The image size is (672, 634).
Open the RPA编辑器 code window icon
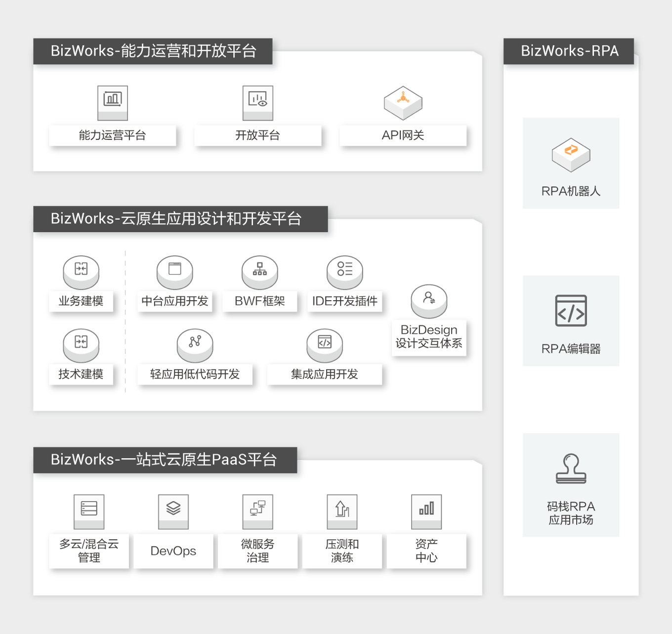pyautogui.click(x=571, y=311)
